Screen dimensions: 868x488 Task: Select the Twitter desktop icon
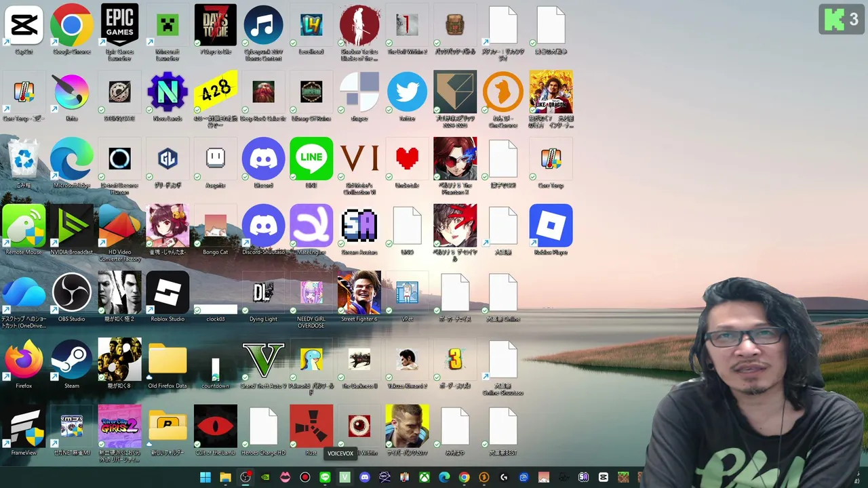407,92
